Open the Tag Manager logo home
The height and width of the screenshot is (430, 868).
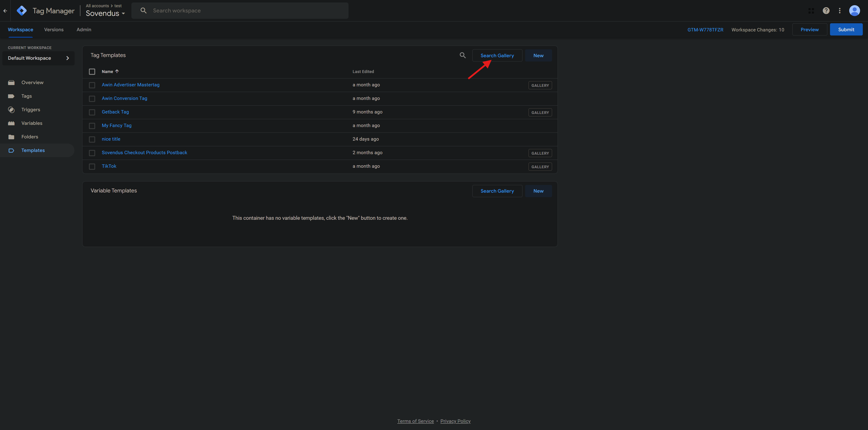(x=22, y=11)
